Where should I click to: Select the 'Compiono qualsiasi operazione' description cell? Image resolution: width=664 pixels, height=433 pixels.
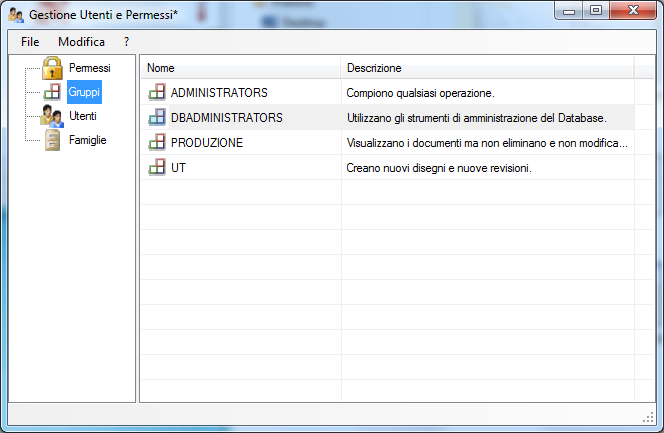tap(487, 93)
